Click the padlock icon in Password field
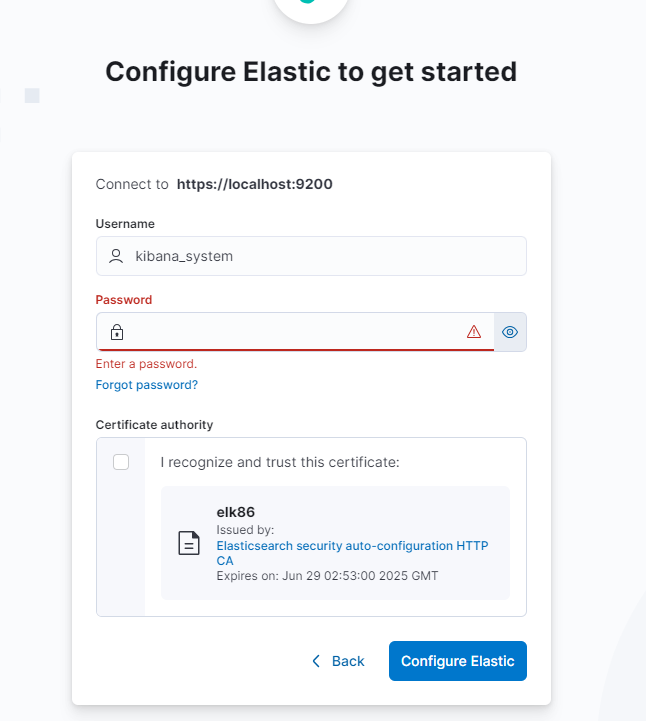Viewport: 646px width, 721px height. click(x=117, y=332)
